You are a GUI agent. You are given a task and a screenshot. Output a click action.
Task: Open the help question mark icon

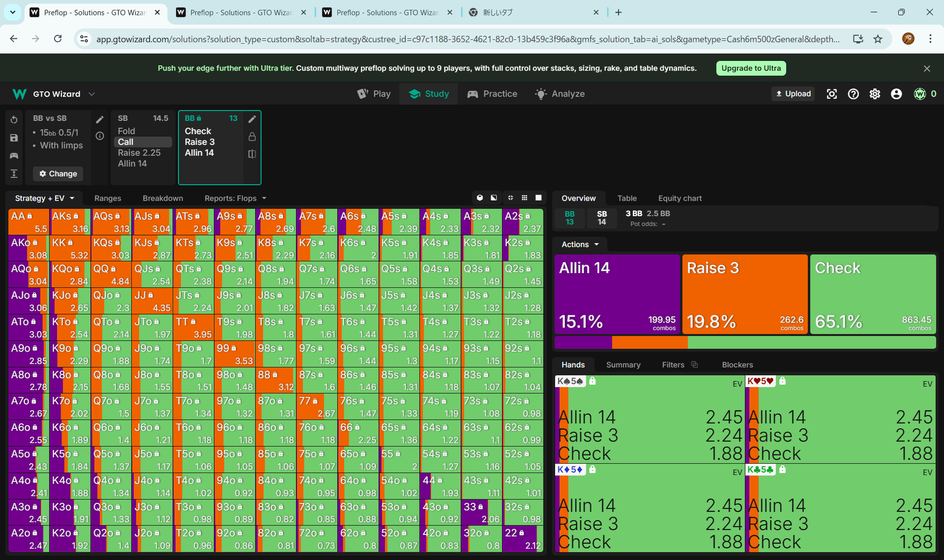[x=853, y=94]
